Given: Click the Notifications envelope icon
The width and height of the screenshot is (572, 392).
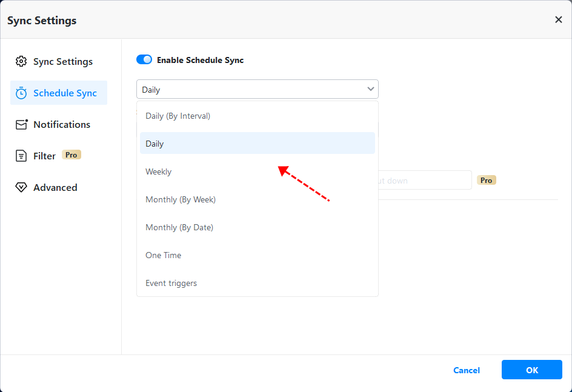Looking at the screenshot, I should (22, 124).
